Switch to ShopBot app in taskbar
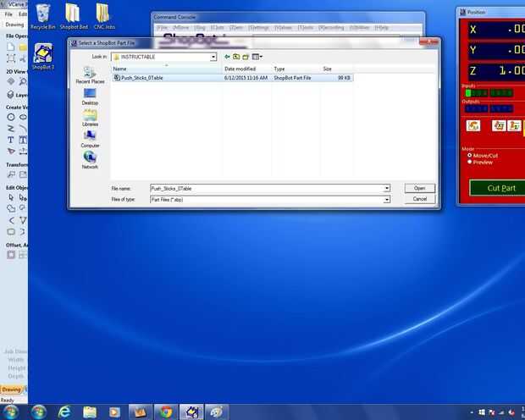This screenshot has height=420, width=525. pos(192,412)
